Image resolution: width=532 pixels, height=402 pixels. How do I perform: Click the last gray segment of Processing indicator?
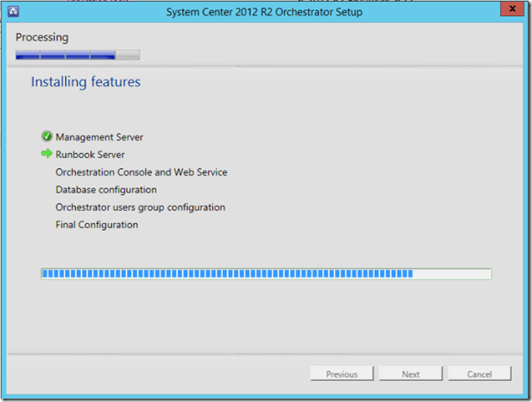128,56
